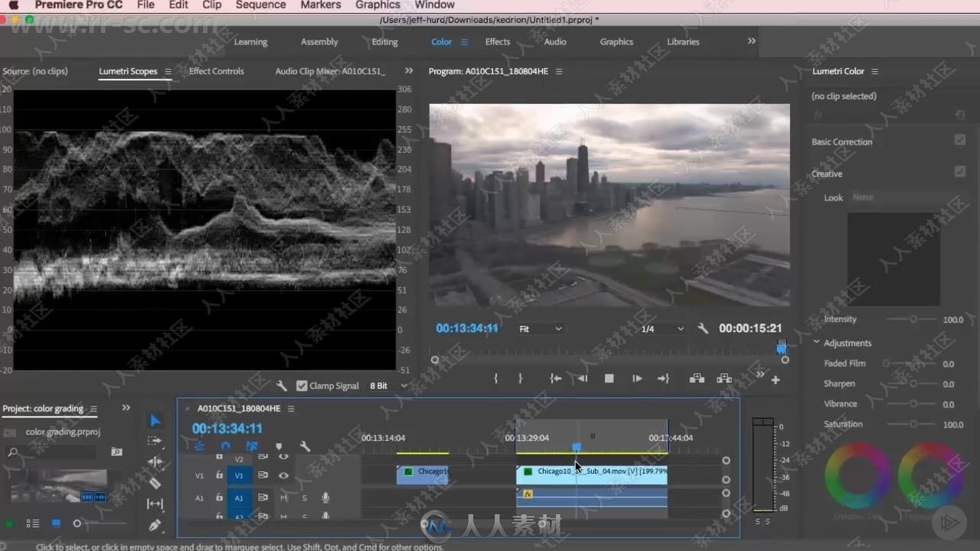Switch to Libraries workspace
This screenshot has height=551, width=980.
click(x=683, y=42)
